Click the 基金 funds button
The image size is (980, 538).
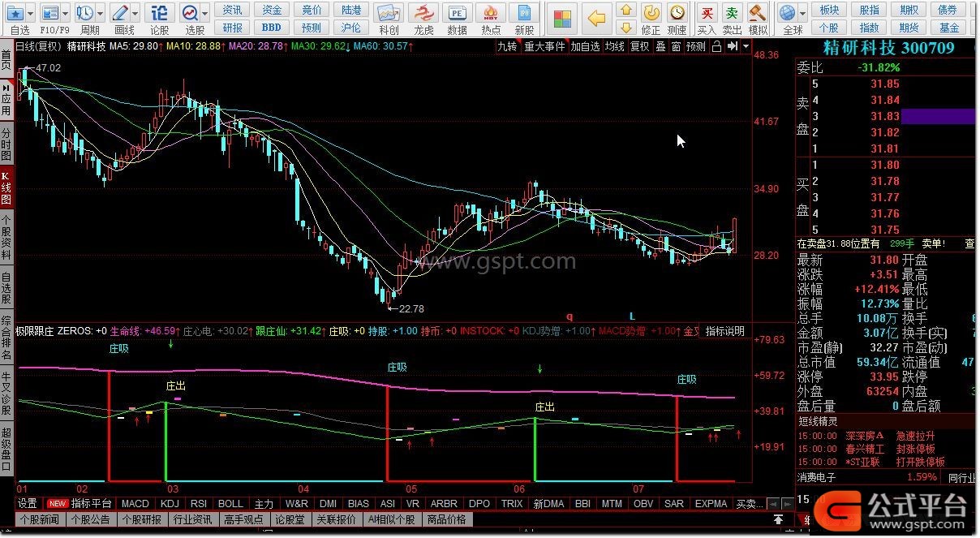tap(949, 27)
